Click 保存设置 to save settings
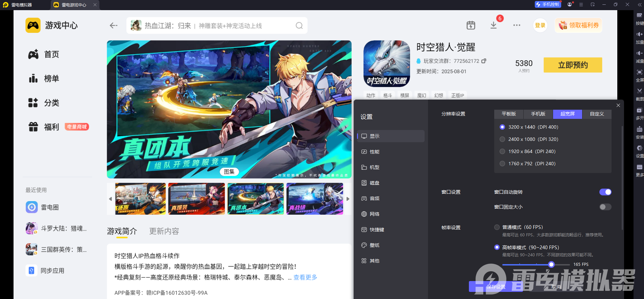644x299 pixels. (x=496, y=286)
